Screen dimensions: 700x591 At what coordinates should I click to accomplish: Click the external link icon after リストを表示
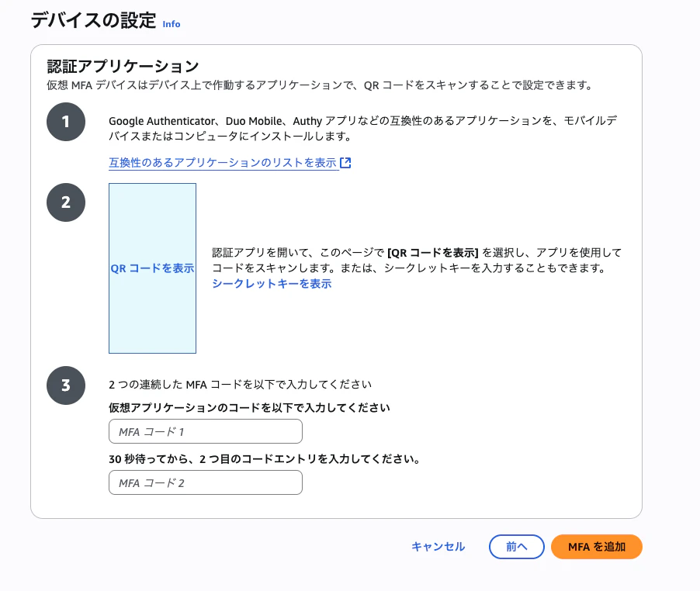point(345,163)
